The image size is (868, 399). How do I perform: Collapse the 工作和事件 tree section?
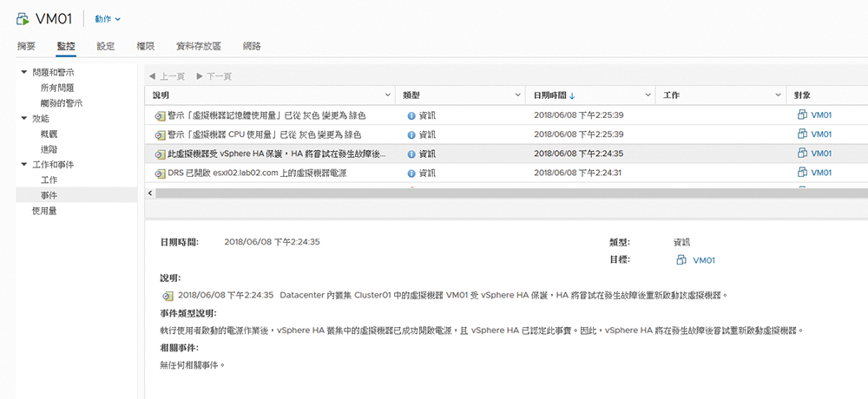(x=23, y=164)
